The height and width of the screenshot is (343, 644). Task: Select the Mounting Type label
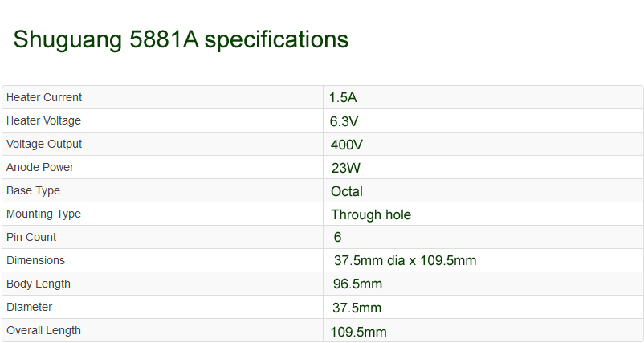coord(43,214)
